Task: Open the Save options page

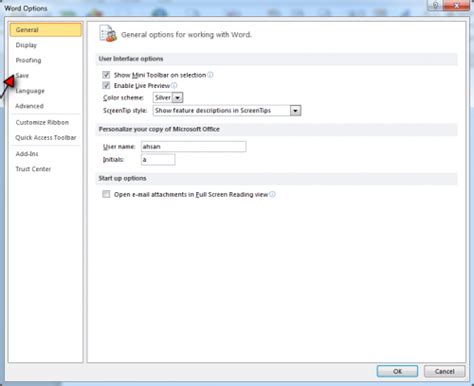Action: tap(22, 75)
